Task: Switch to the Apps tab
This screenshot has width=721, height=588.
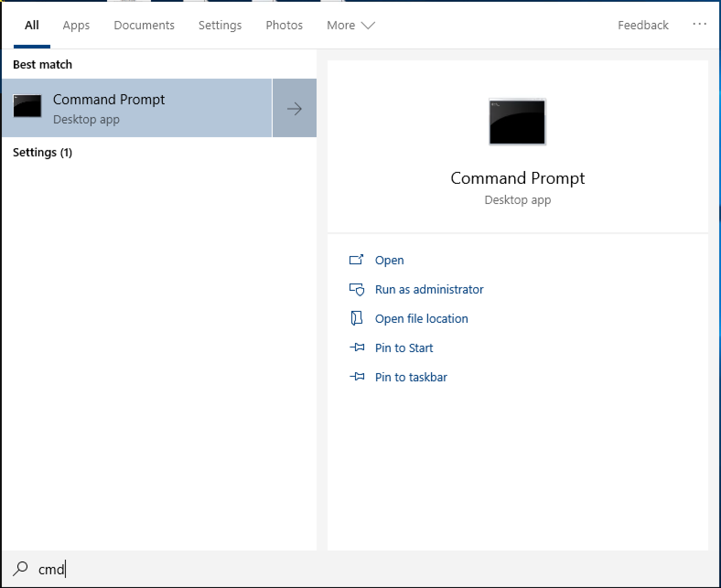Action: pos(76,25)
